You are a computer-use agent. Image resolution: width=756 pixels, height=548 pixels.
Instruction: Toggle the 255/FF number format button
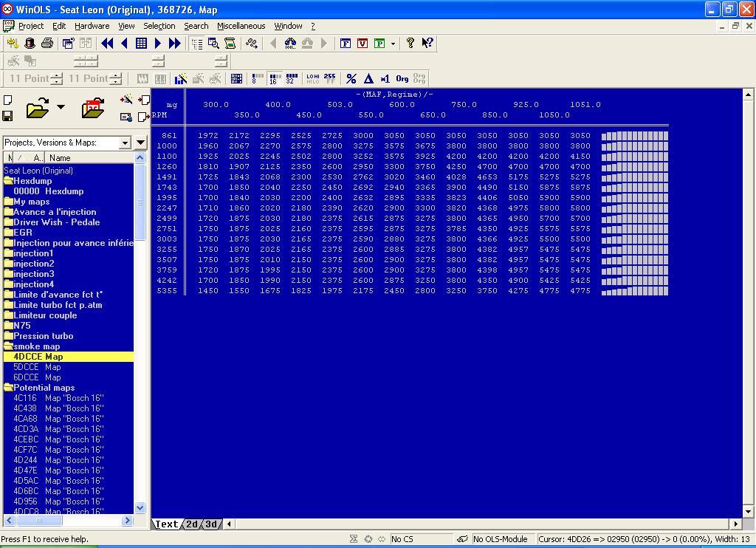(330, 78)
